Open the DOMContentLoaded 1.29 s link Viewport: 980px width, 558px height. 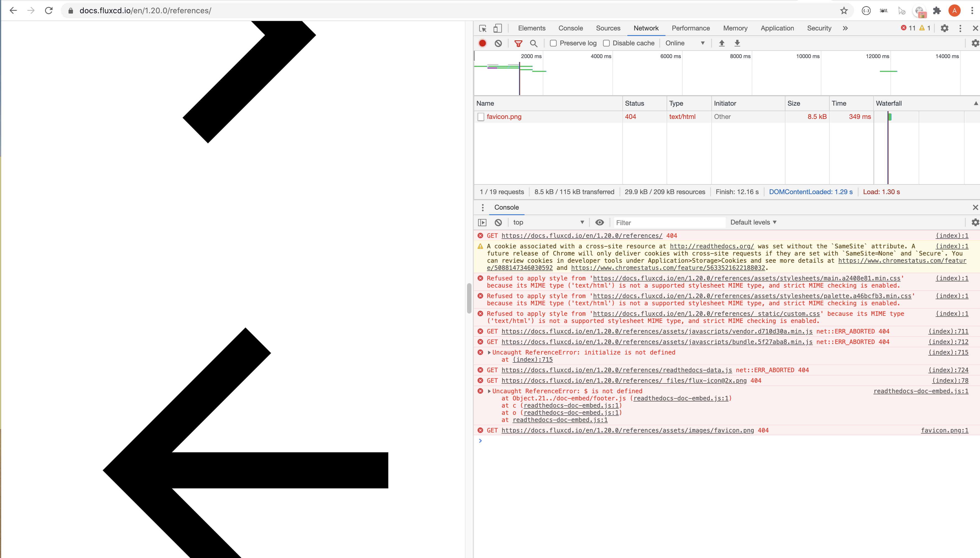coord(811,192)
